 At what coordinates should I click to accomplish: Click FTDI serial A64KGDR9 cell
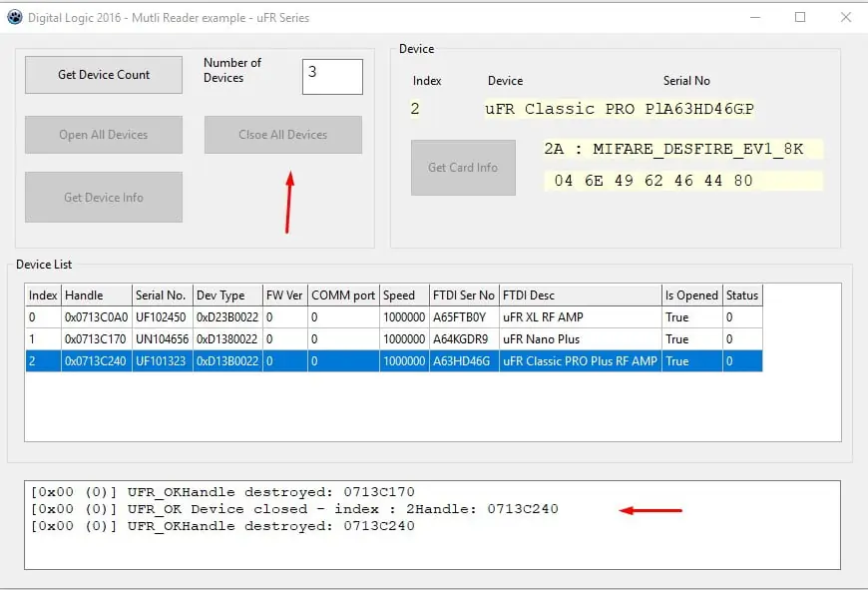(464, 339)
